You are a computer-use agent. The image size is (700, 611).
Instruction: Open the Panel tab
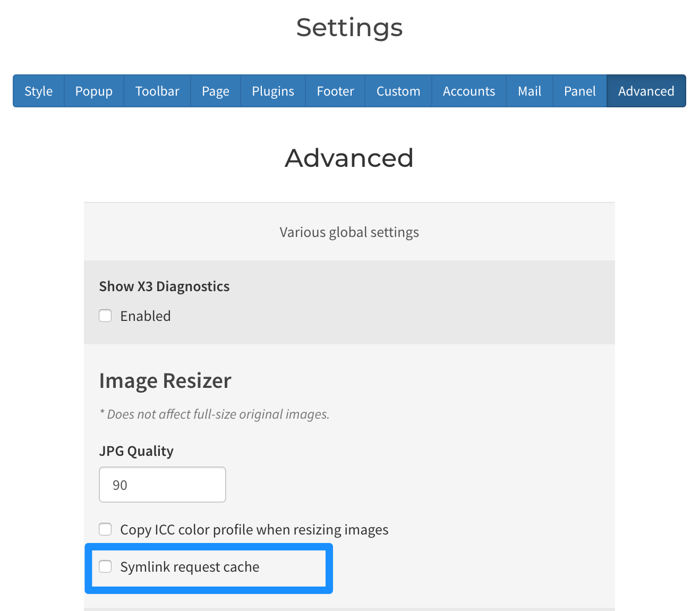pos(580,91)
